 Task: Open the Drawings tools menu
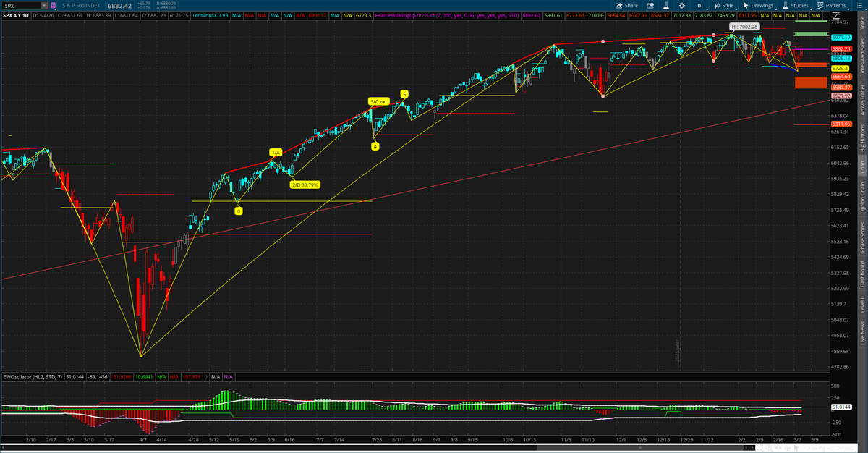click(x=758, y=5)
